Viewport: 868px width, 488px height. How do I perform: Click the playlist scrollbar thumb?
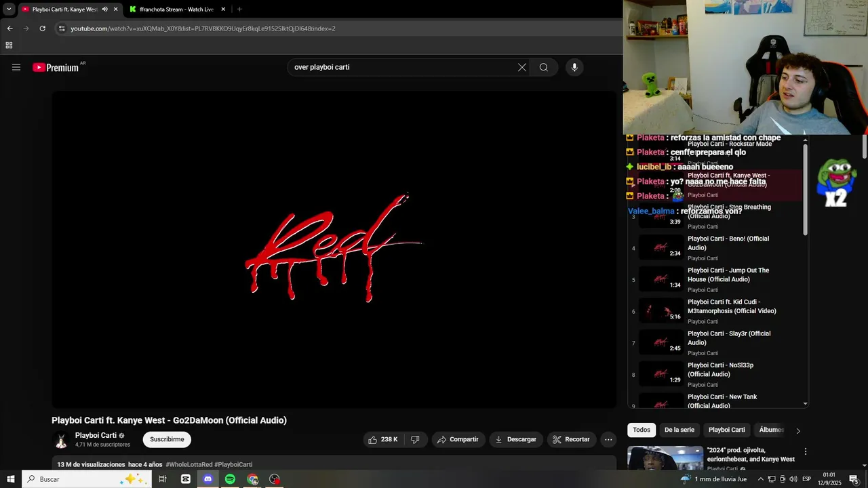806,188
